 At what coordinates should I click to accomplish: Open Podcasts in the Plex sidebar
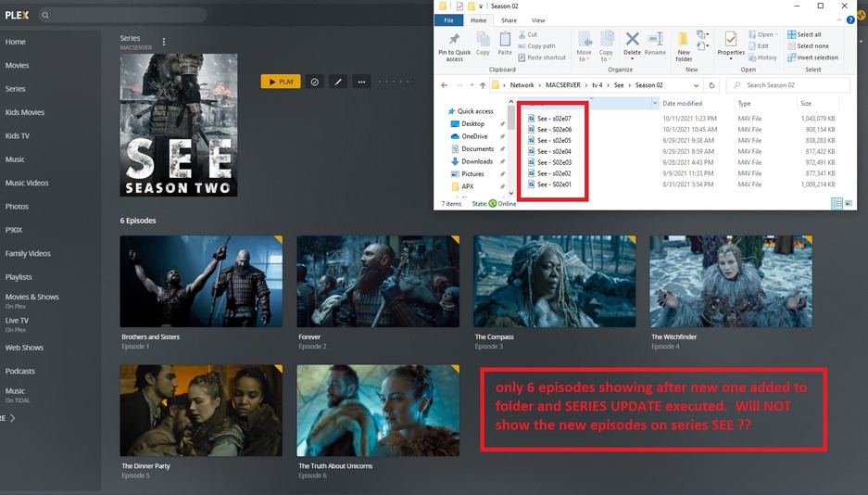point(20,371)
